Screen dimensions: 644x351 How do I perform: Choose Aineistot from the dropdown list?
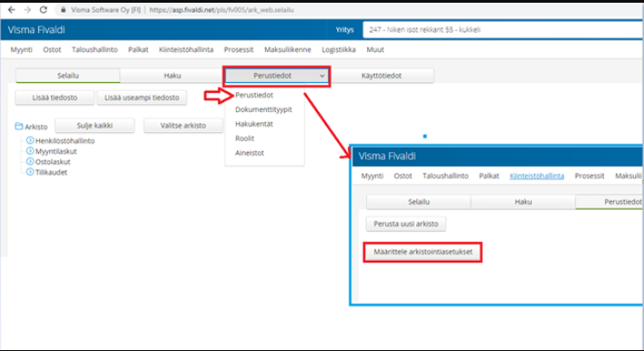pos(250,153)
